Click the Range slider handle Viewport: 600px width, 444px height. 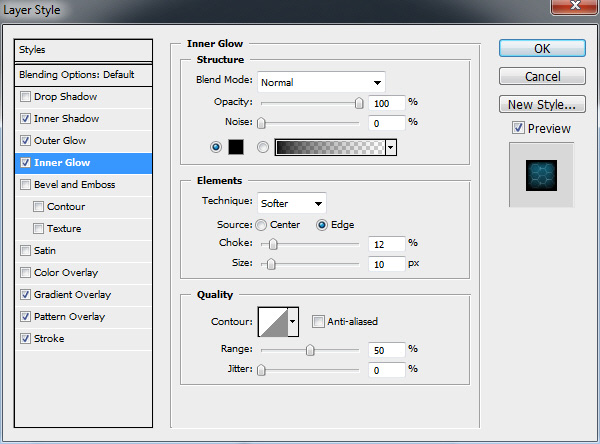tap(310, 350)
